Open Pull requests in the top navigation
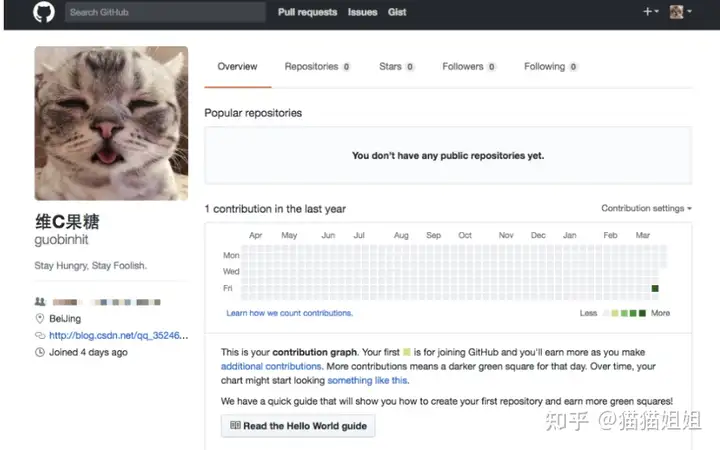 pos(307,12)
